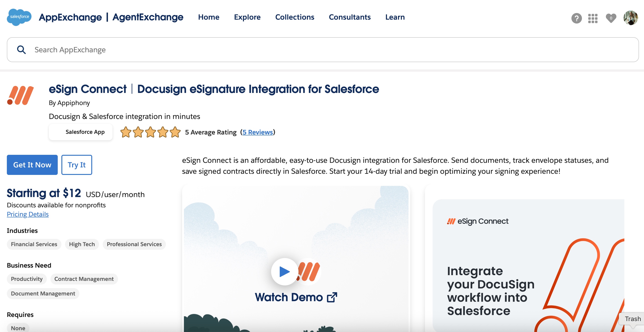Click the Salesforce App badge
The width and height of the screenshot is (644, 332).
pyautogui.click(x=81, y=132)
